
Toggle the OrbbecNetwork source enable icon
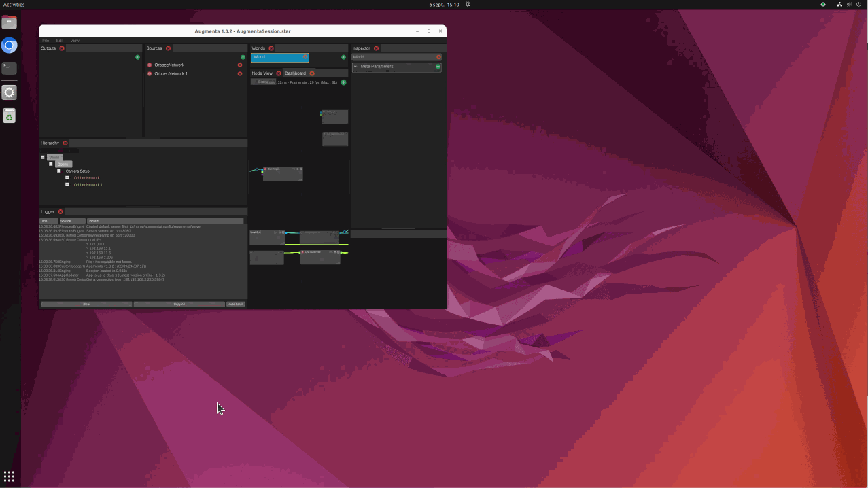point(150,65)
